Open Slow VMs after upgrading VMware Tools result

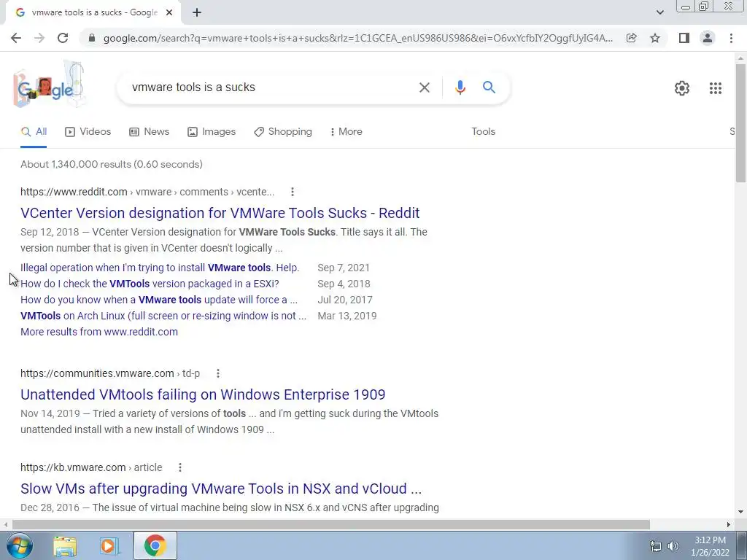click(221, 489)
